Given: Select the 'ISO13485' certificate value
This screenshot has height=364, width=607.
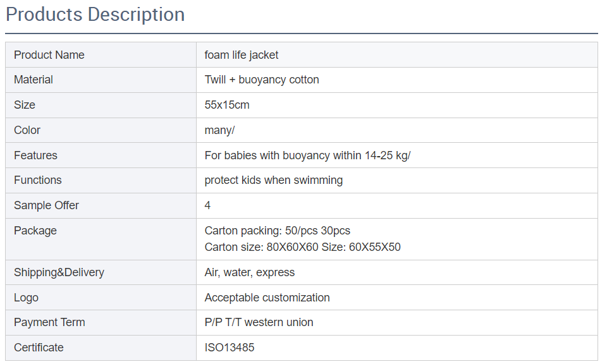Looking at the screenshot, I should pyautogui.click(x=230, y=348).
